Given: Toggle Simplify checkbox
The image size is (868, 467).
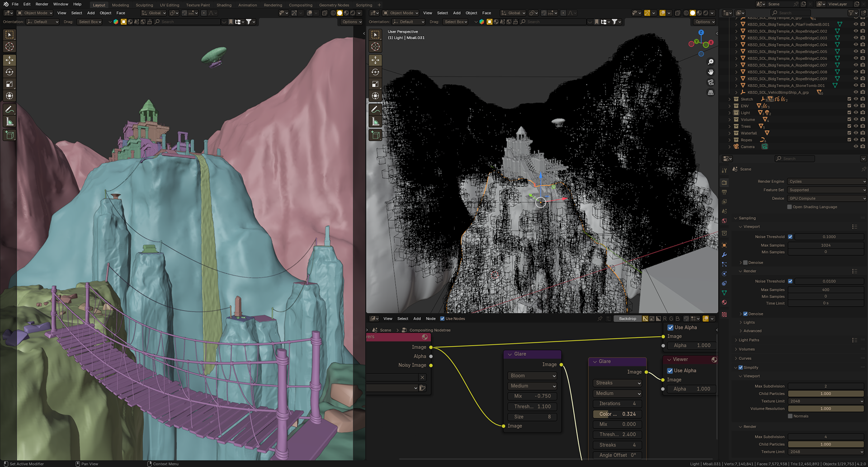Looking at the screenshot, I should (741, 368).
